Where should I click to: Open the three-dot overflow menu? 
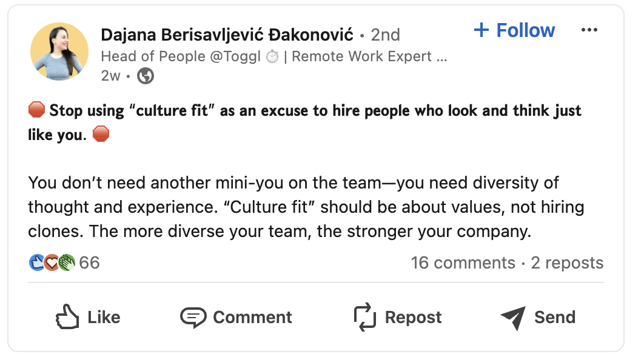tap(589, 29)
